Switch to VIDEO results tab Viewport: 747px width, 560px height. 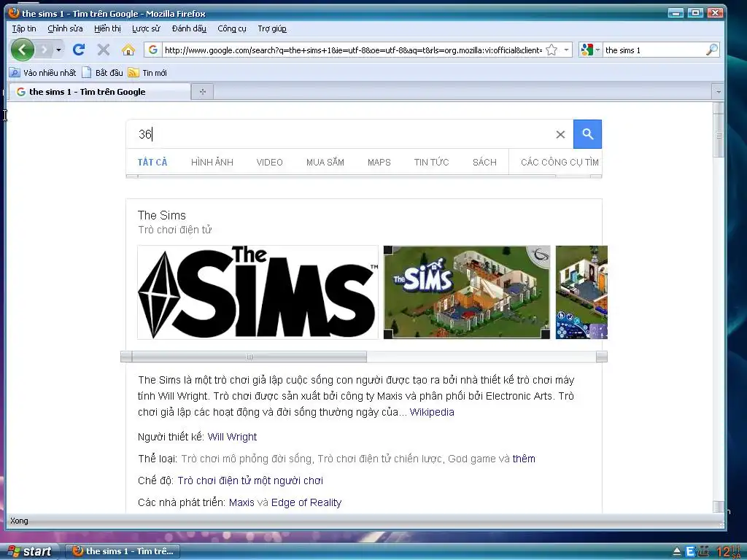coord(269,162)
